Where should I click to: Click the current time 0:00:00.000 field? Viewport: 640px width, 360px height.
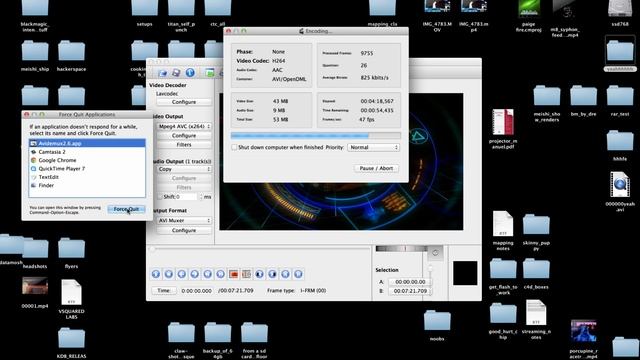click(x=196, y=291)
